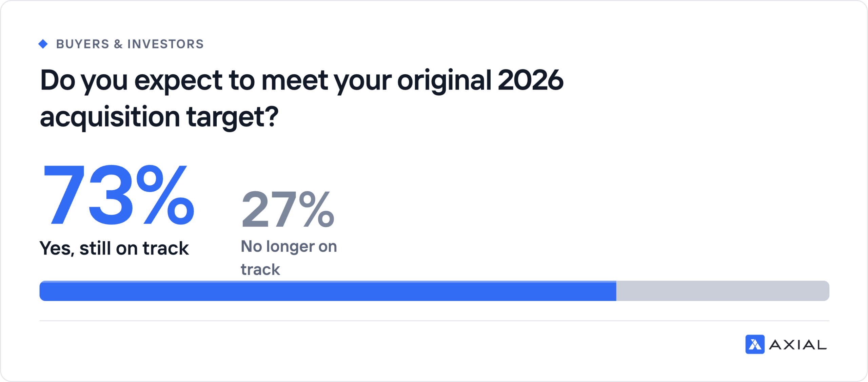Click the word INVESTORS in the header
The width and height of the screenshot is (868, 382).
[166, 44]
